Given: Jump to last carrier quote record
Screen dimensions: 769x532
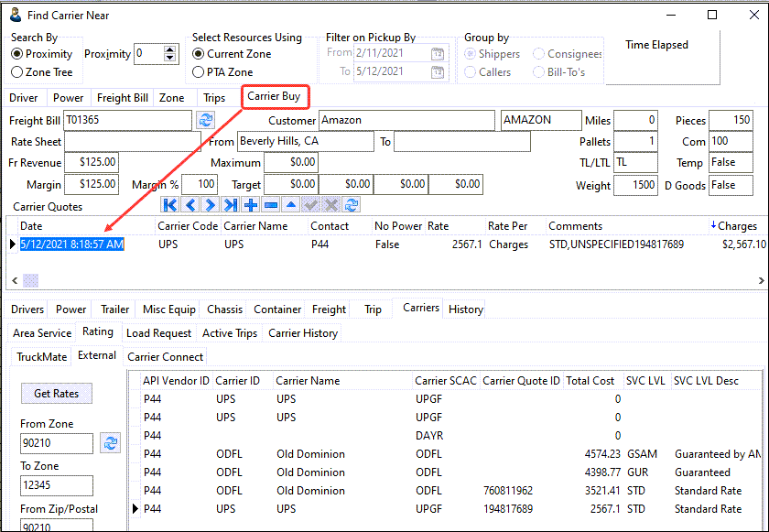Looking at the screenshot, I should point(231,205).
